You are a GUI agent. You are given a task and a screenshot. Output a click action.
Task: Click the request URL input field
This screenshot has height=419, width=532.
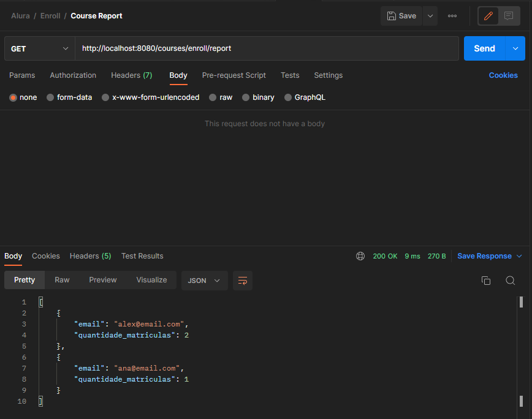pos(267,48)
